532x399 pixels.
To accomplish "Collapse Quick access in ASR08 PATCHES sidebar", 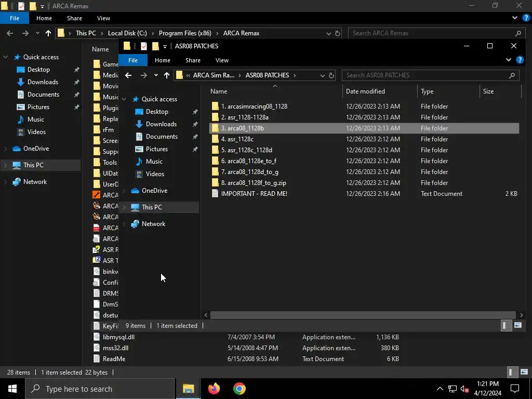I will click(124, 99).
